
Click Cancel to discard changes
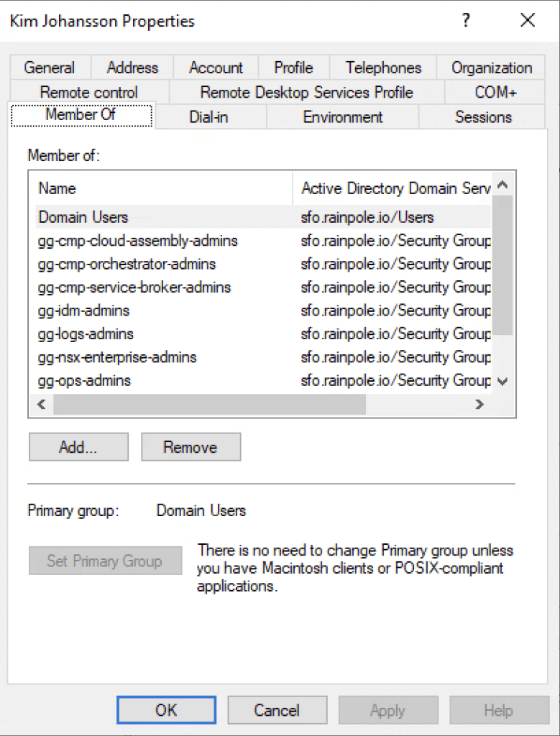(277, 710)
